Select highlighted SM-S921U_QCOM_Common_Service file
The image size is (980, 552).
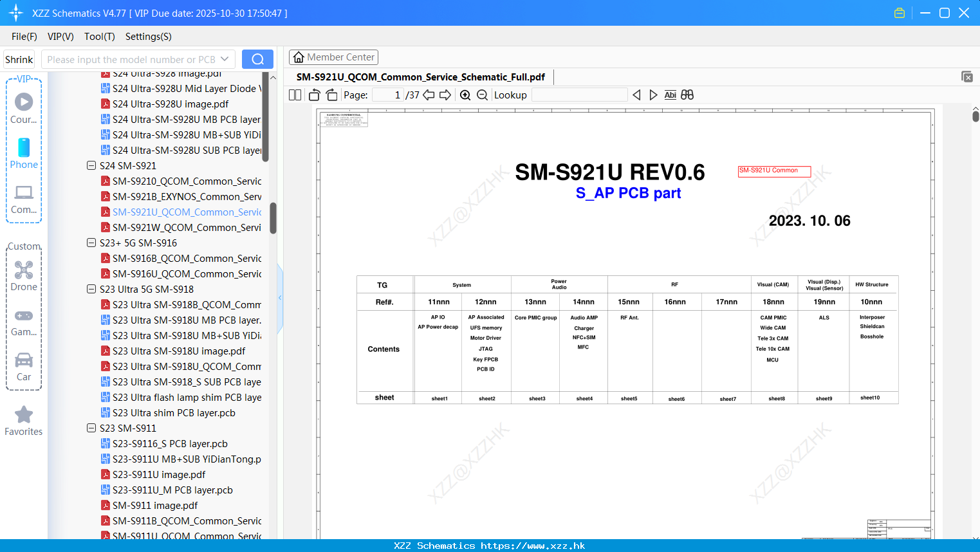tap(181, 212)
